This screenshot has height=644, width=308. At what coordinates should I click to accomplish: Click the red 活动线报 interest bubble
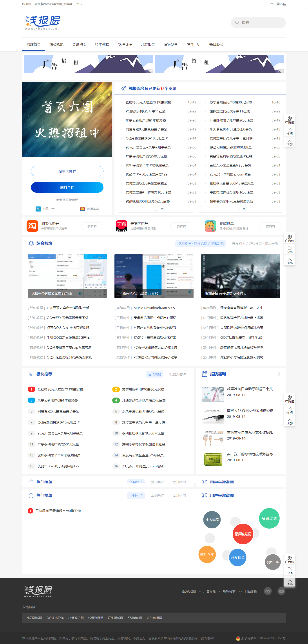[x=243, y=534]
